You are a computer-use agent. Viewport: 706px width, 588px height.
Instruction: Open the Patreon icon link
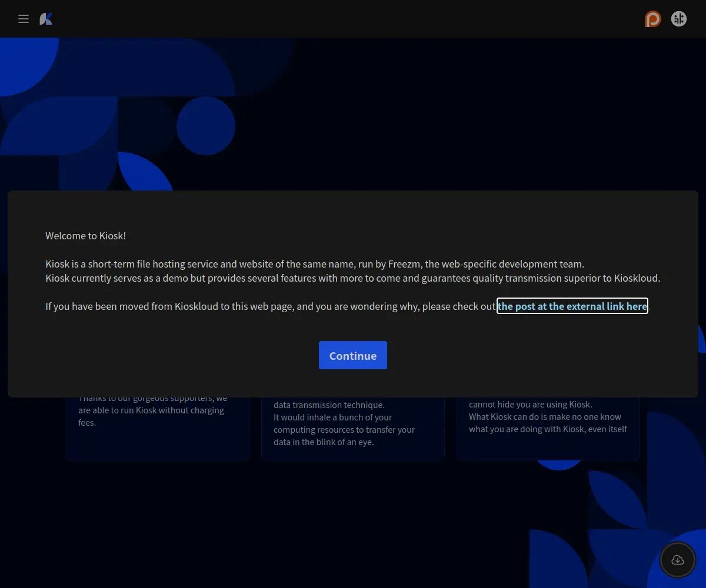pyautogui.click(x=653, y=19)
